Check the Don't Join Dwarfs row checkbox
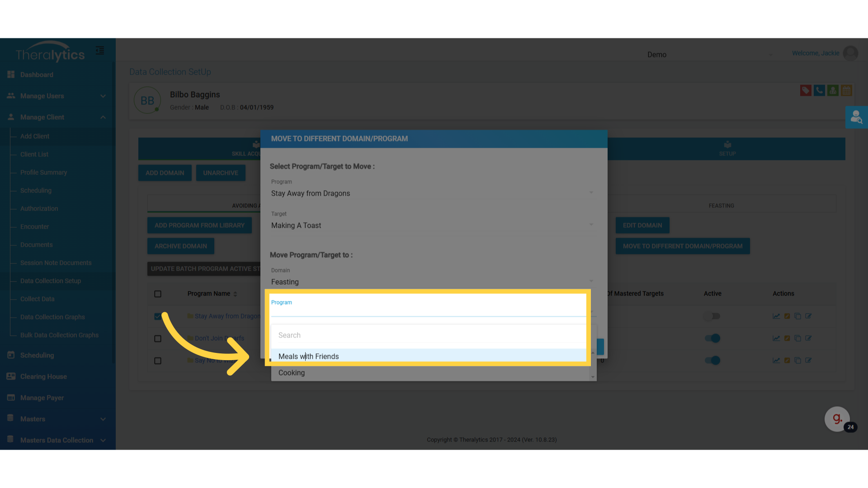868x488 pixels. (x=158, y=338)
